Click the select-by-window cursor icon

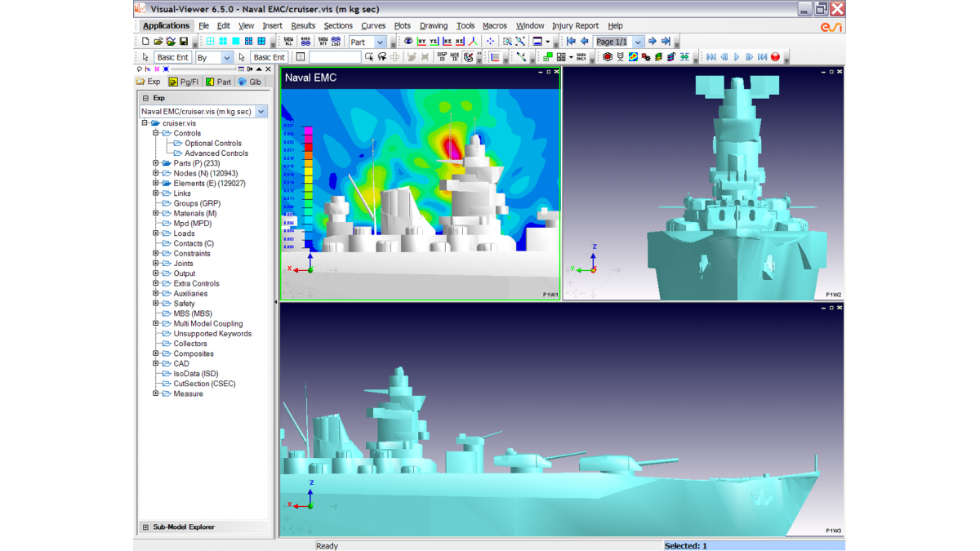pos(369,57)
